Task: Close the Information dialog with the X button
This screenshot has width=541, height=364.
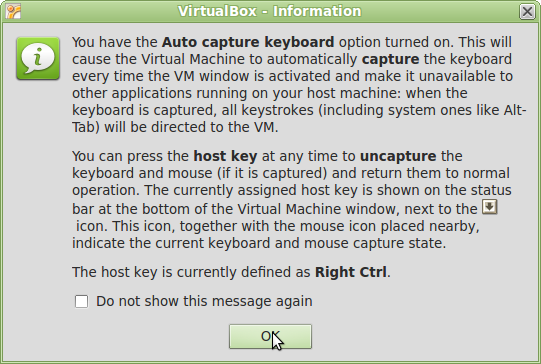Action: pyautogui.click(x=527, y=11)
